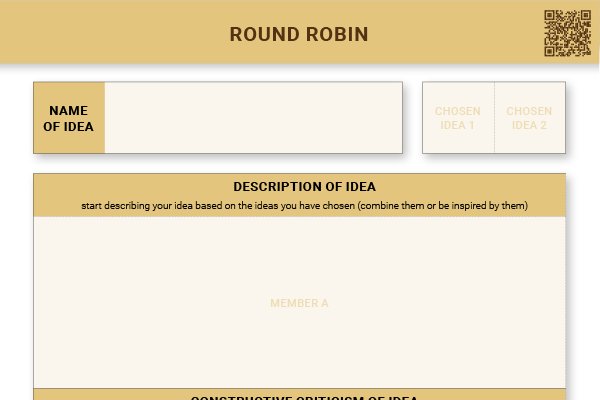Viewport: 600px width, 400px height.
Task: Click the QR code in the header
Action: click(567, 33)
